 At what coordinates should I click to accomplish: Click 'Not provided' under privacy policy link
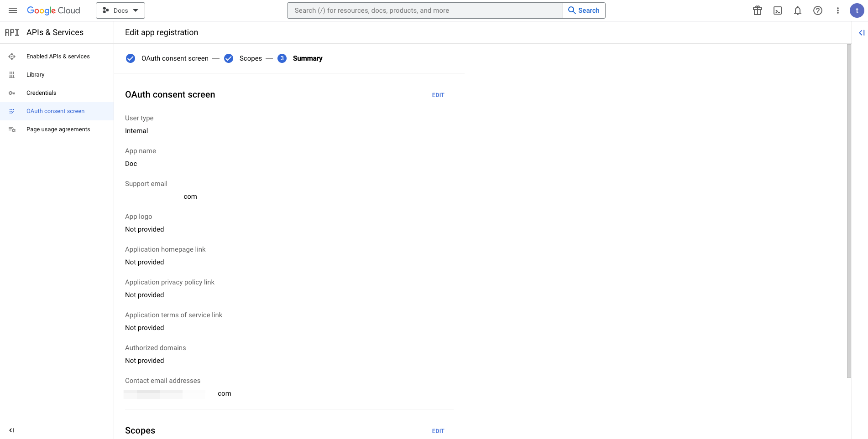point(144,295)
